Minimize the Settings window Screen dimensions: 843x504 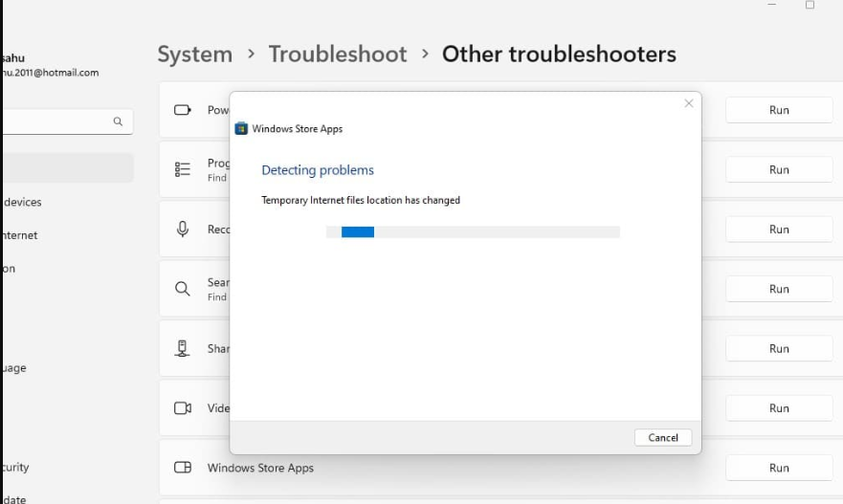tap(772, 4)
